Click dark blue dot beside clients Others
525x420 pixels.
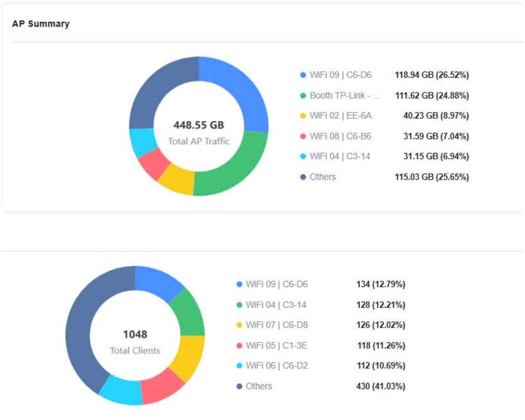point(239,386)
